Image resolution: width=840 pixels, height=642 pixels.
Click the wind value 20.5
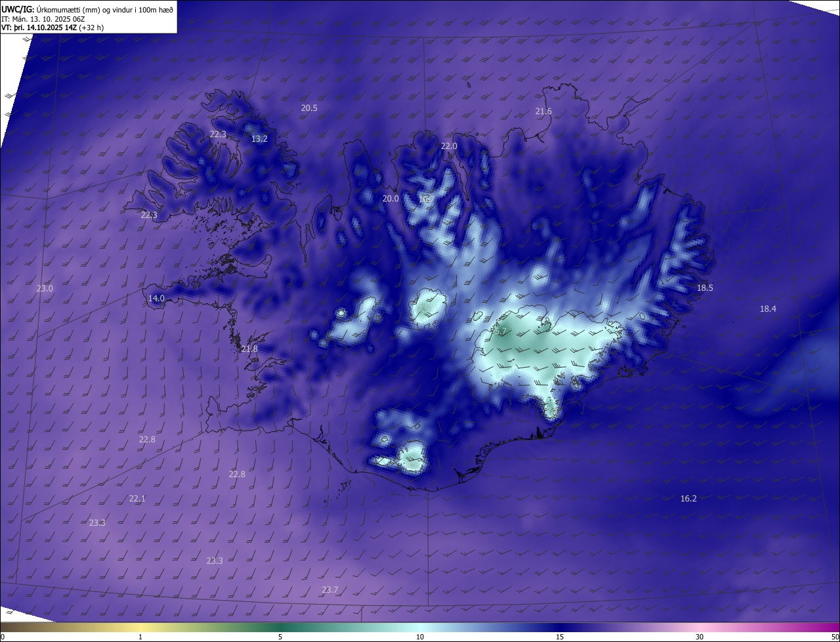pos(309,108)
